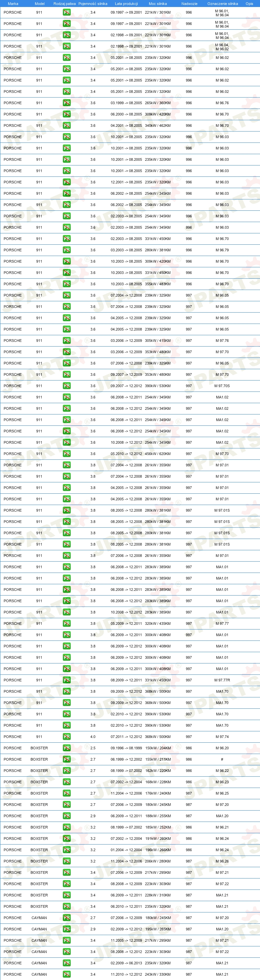Click the M 96.26 engine code cell

tap(222, 861)
